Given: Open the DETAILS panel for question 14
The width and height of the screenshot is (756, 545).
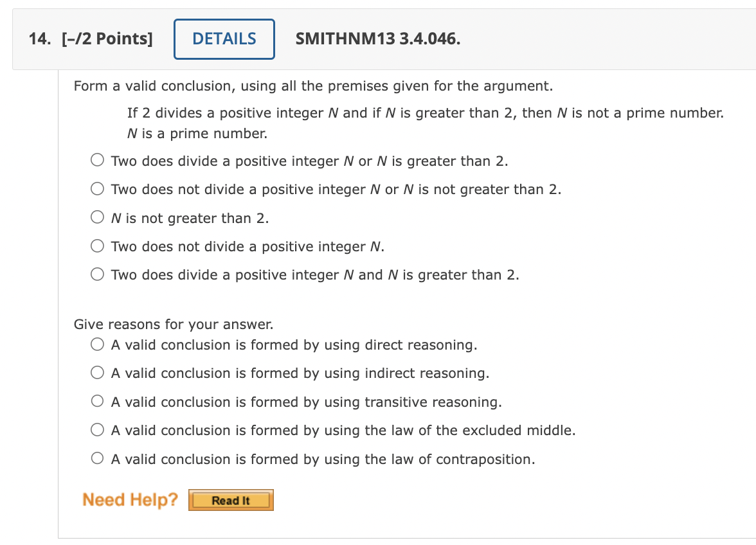Looking at the screenshot, I should (x=224, y=39).
